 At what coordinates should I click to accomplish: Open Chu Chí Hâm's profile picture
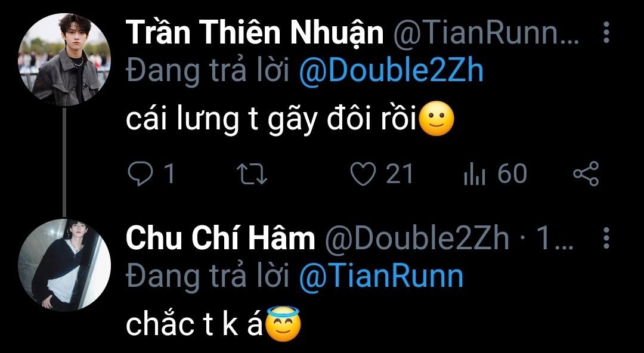pyautogui.click(x=64, y=265)
